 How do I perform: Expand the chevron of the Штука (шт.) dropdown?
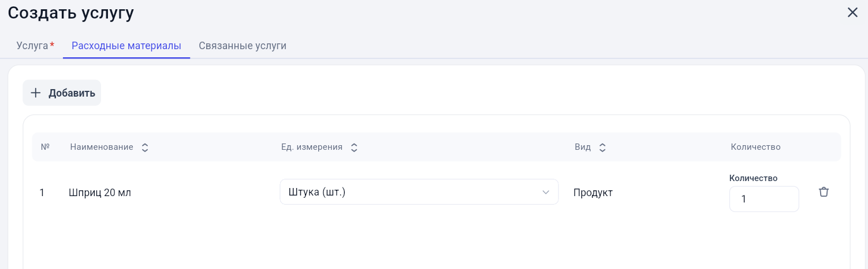[546, 192]
